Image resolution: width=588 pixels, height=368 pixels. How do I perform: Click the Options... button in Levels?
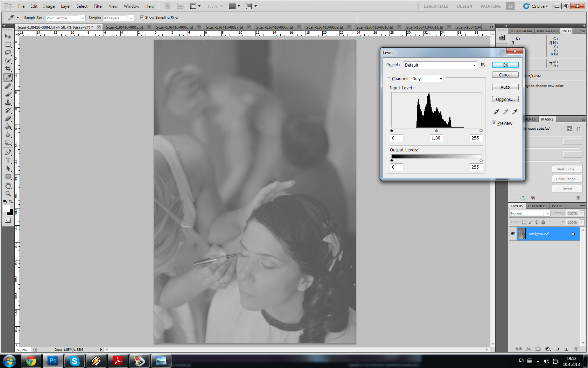(x=505, y=100)
